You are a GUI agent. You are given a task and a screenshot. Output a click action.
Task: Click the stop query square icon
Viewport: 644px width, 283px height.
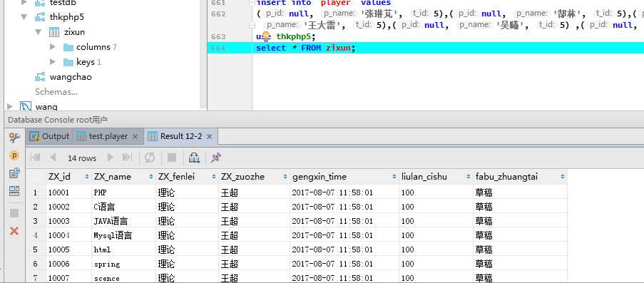pos(172,158)
